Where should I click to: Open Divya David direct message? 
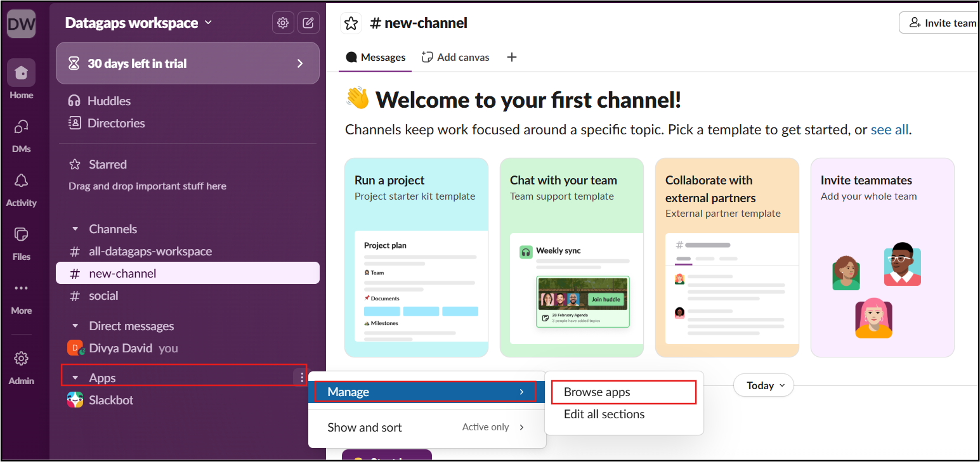[188, 348]
